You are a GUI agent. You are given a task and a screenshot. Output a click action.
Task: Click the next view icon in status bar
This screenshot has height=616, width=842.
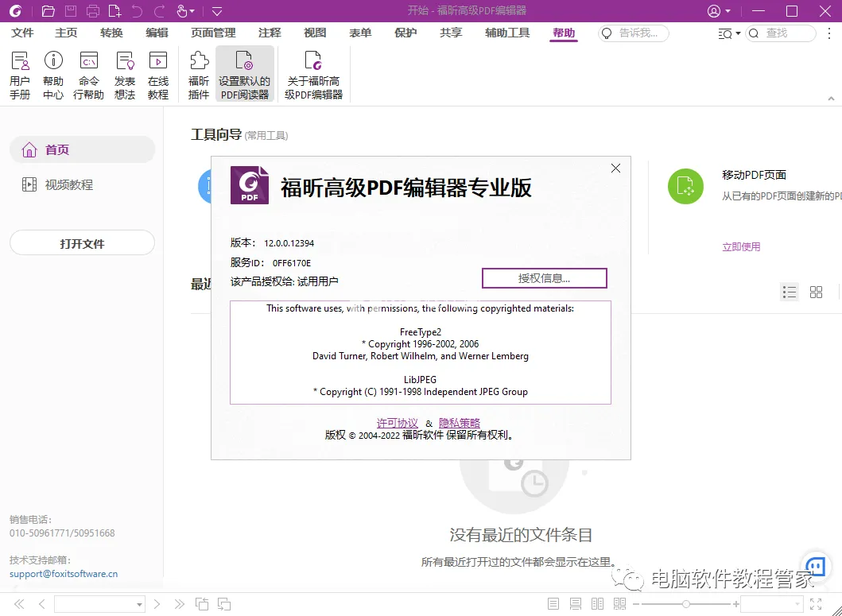pos(224,604)
